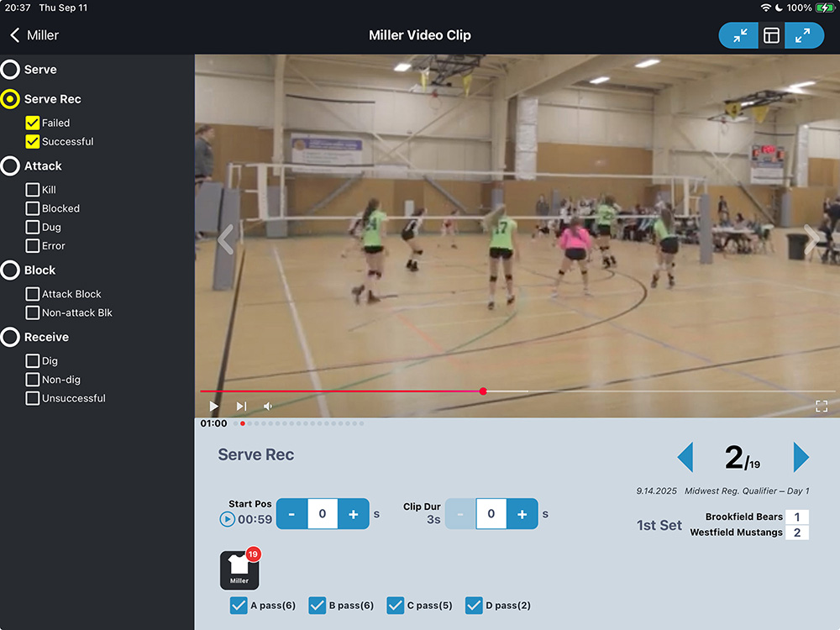The height and width of the screenshot is (630, 840).
Task: Go back to Miller using back chevron
Action: 15,35
